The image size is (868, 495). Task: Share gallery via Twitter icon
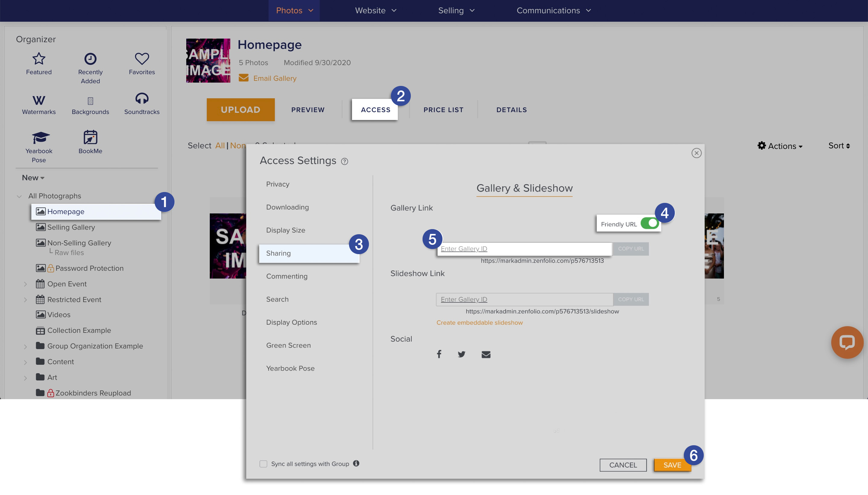(x=461, y=354)
